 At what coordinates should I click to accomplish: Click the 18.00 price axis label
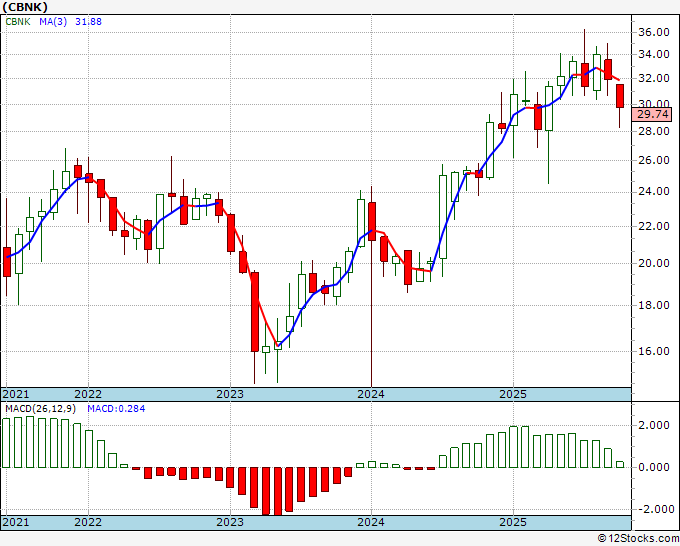pos(654,305)
